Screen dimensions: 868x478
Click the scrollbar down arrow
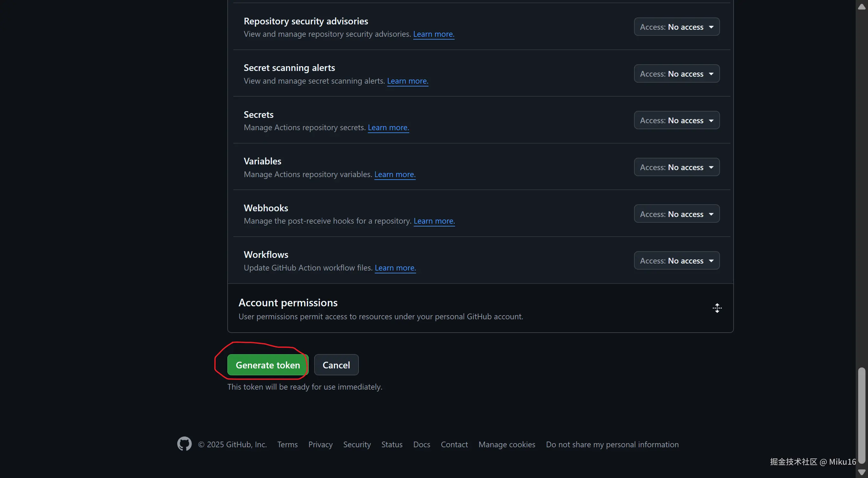click(x=862, y=472)
